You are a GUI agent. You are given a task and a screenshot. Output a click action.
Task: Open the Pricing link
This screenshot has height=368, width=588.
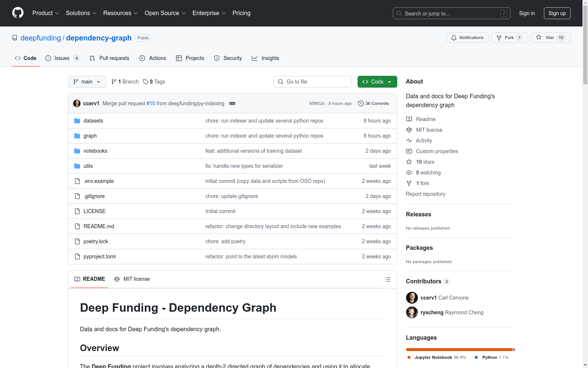[241, 13]
